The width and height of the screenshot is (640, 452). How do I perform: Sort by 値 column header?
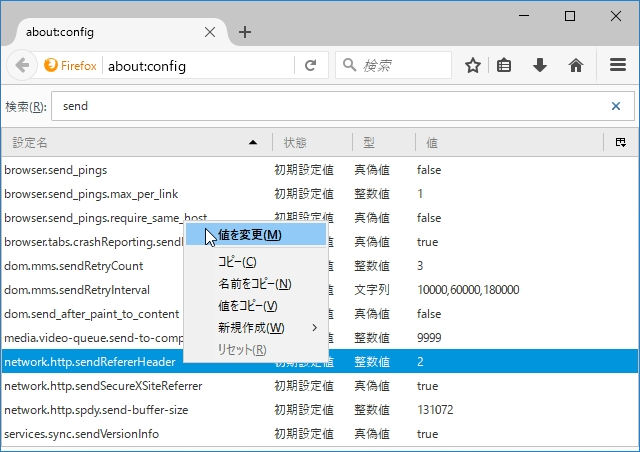(x=509, y=143)
